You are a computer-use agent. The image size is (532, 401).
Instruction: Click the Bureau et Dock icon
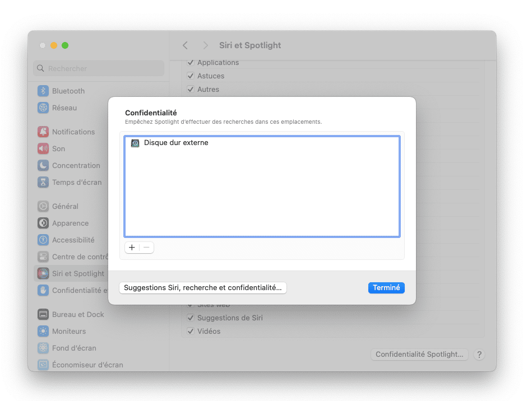pos(43,314)
